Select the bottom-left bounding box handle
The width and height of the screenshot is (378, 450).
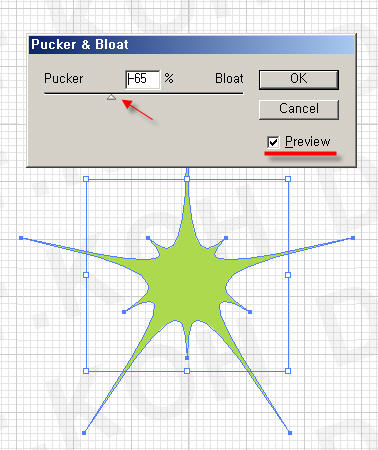(x=86, y=371)
